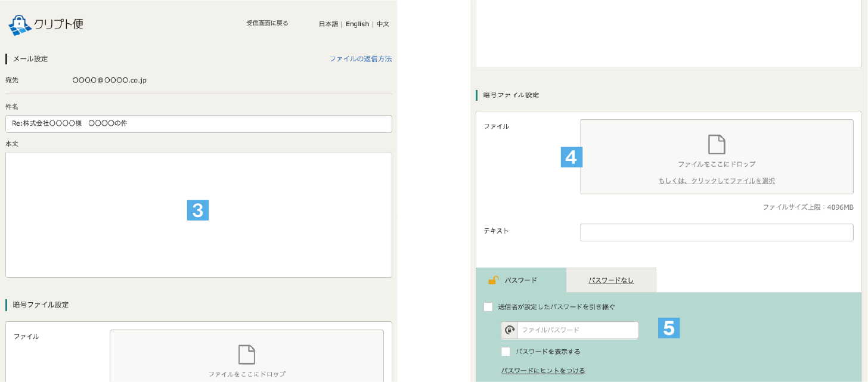Focus the テキスト input field

click(717, 232)
